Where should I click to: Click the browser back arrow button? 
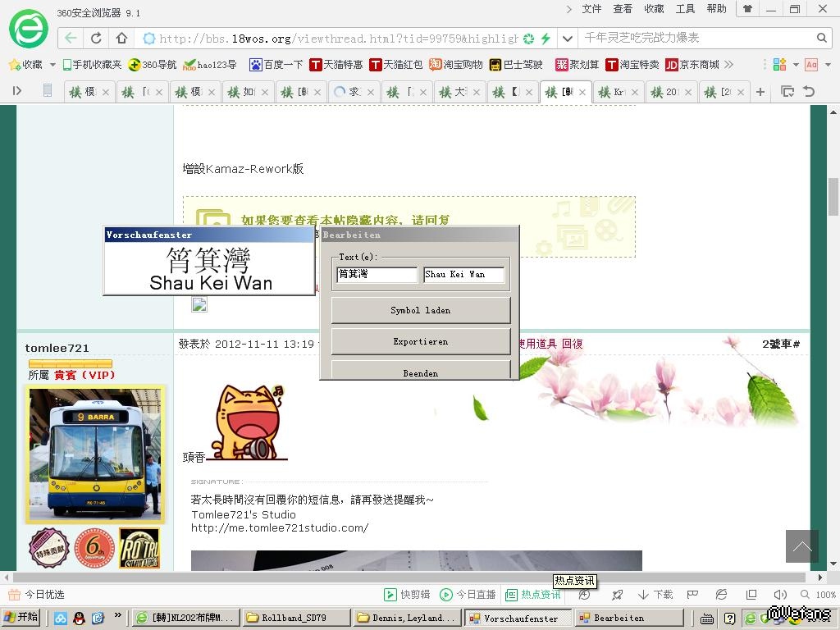coord(71,39)
